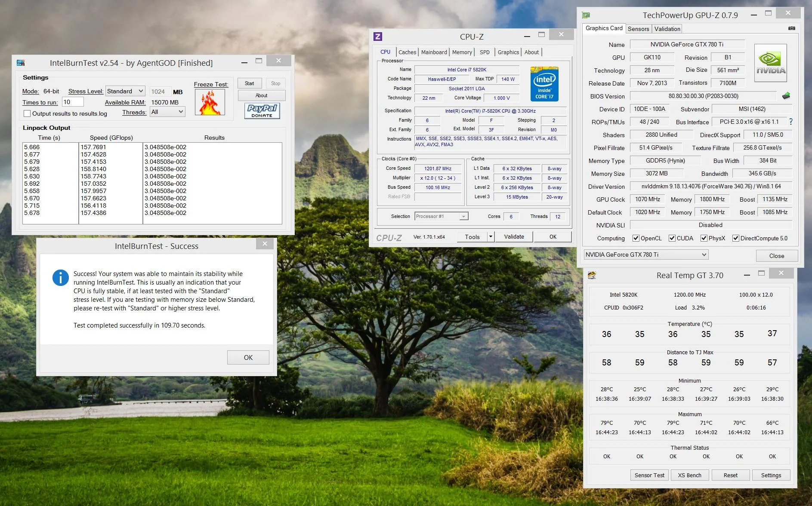Click OK button in CPU-Z
This screenshot has height=506, width=812.
(x=553, y=236)
